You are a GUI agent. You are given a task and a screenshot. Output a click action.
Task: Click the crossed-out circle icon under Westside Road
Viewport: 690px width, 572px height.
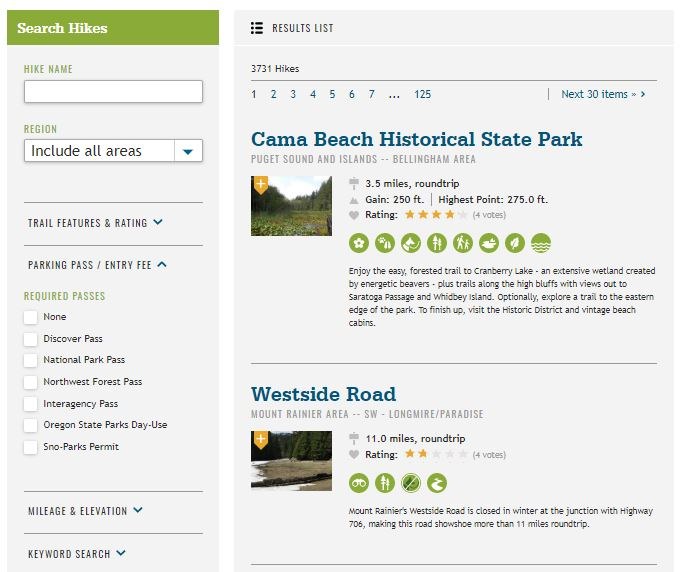[x=411, y=483]
